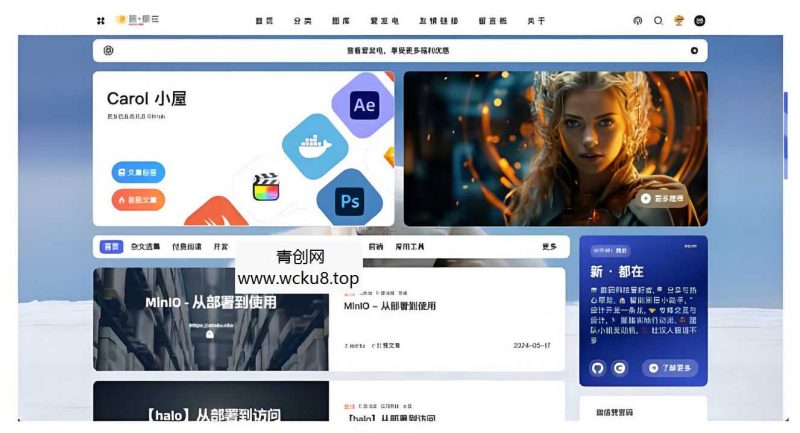This screenshot has width=800, height=433.
Task: Click the announcement text in the top bar
Action: 398,50
